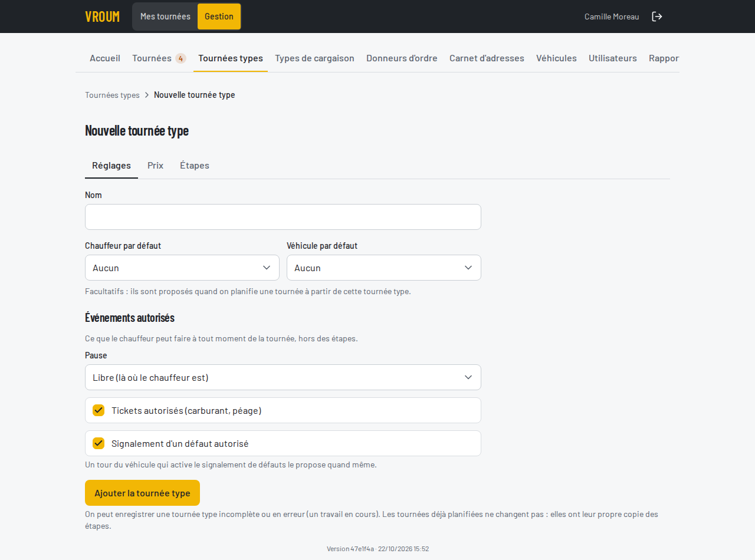Open the Véhicule par défaut dropdown
This screenshot has width=755, height=560.
[384, 268]
